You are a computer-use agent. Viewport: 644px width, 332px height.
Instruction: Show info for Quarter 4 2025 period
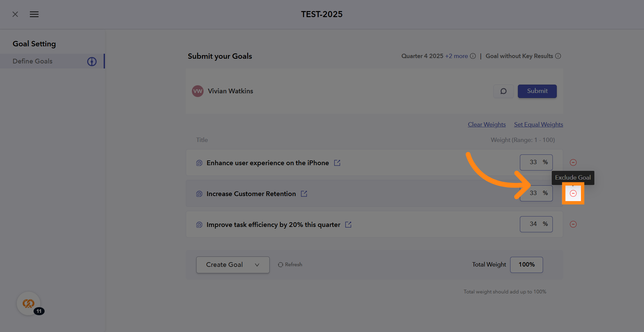click(473, 56)
